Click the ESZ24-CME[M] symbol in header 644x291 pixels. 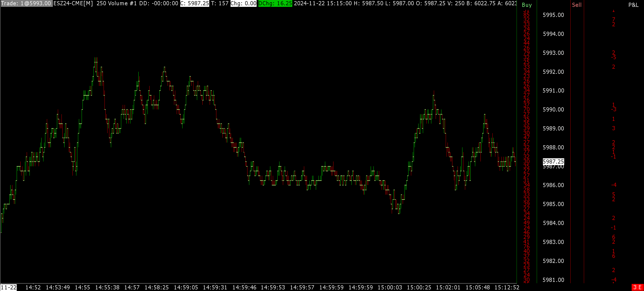(73, 3)
